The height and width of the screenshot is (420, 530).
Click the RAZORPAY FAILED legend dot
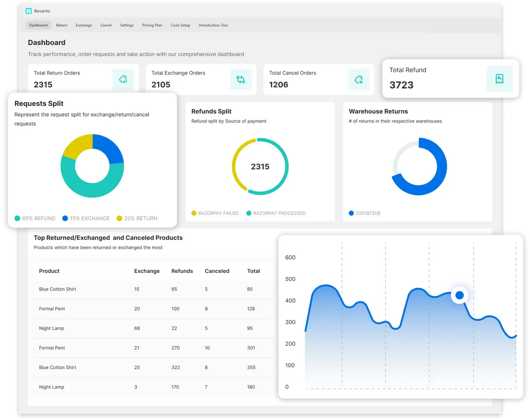point(194,213)
